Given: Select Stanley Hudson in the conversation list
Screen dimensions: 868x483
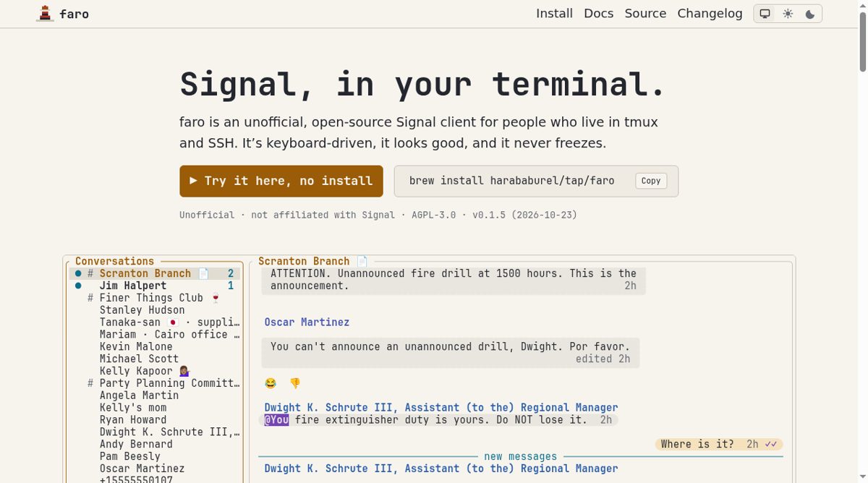Looking at the screenshot, I should pos(156,310).
